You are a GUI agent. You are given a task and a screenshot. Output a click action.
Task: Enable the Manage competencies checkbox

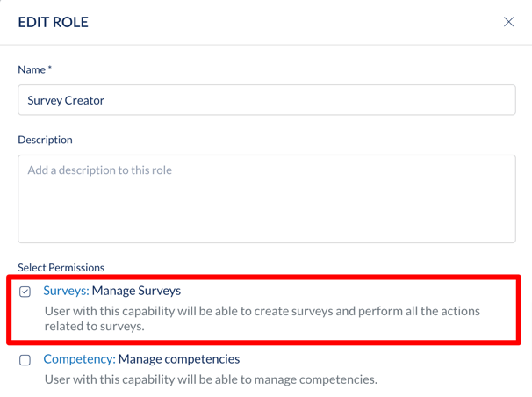pos(25,360)
